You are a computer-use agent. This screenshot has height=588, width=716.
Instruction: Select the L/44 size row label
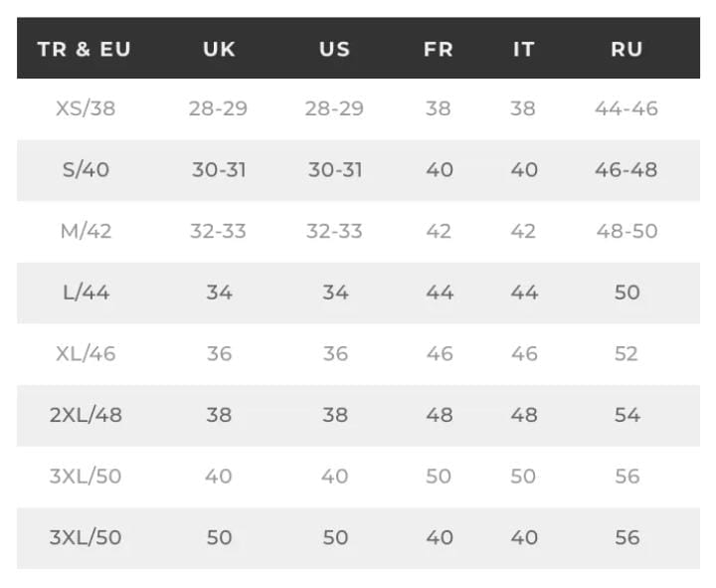(x=86, y=293)
